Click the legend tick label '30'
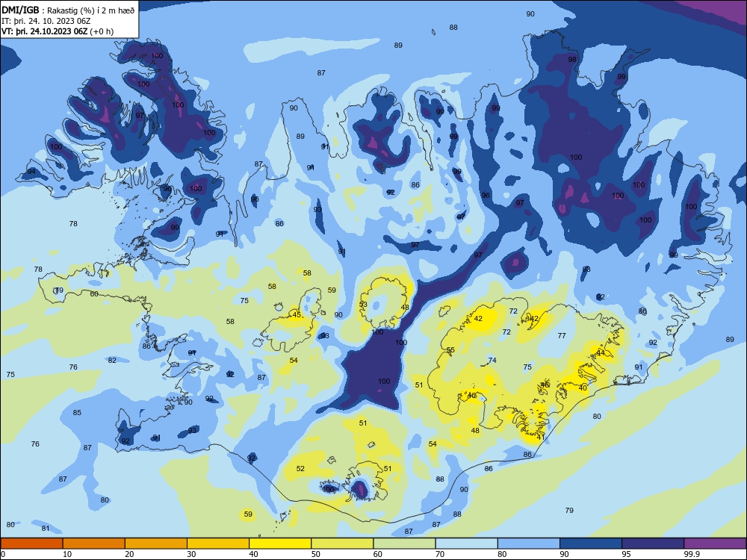 click(x=191, y=554)
